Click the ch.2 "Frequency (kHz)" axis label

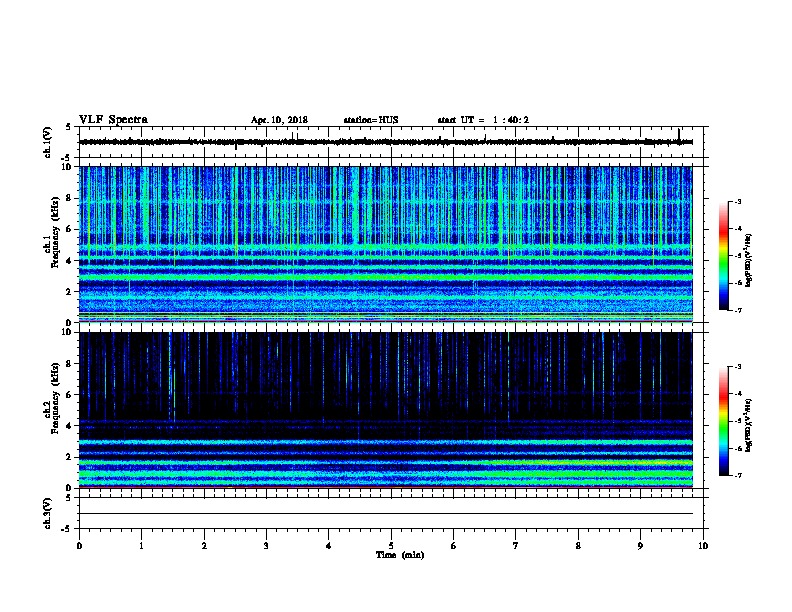tap(55, 398)
